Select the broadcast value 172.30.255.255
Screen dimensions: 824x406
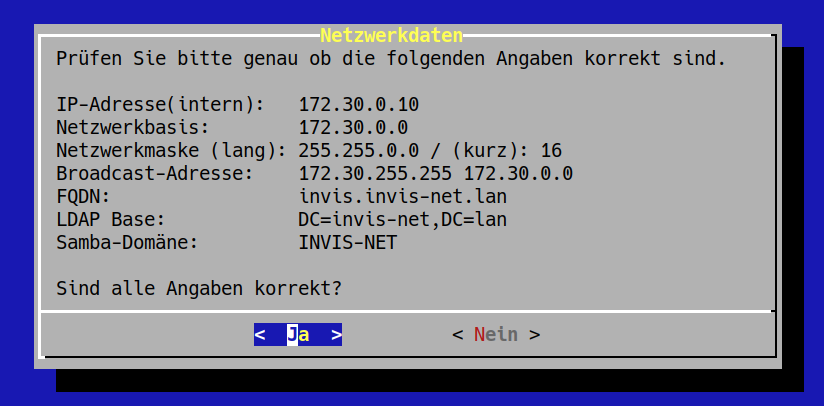375,173
